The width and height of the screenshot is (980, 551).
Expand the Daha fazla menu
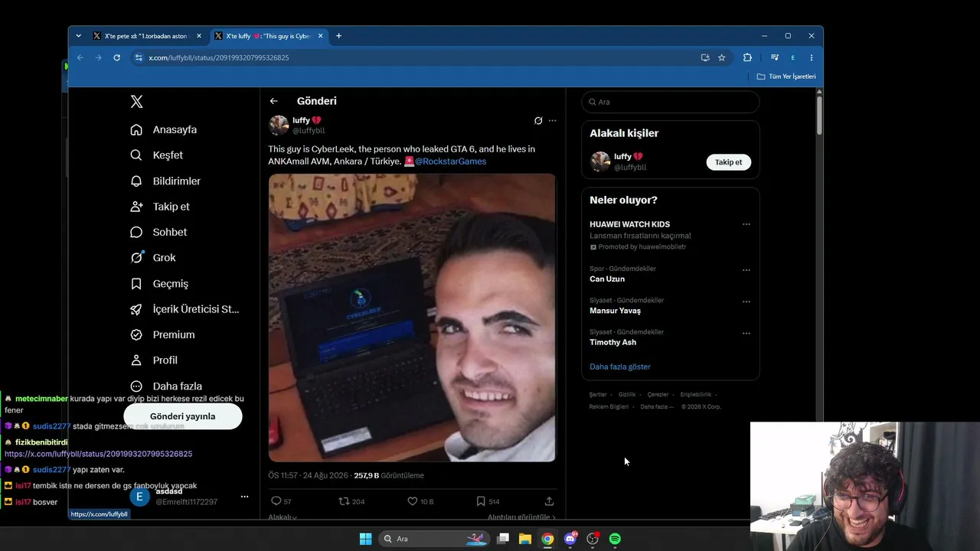pos(166,386)
